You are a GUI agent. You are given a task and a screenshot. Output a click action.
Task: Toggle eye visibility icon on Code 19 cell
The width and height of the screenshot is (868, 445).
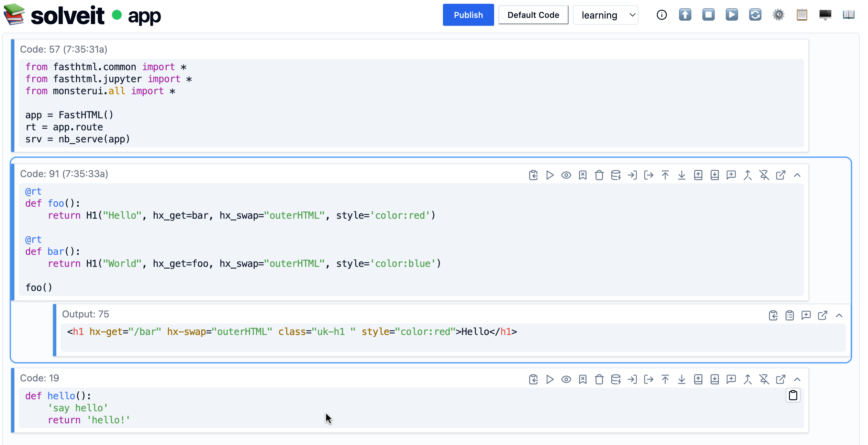coord(566,379)
